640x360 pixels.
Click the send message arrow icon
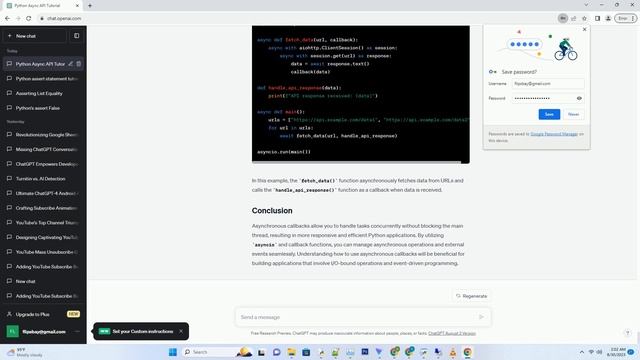[481, 317]
